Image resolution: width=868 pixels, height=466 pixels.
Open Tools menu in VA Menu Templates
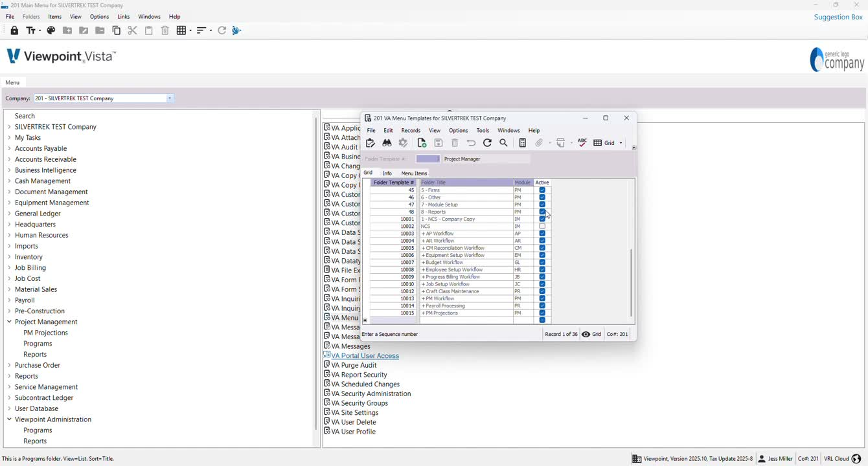[483, 131]
